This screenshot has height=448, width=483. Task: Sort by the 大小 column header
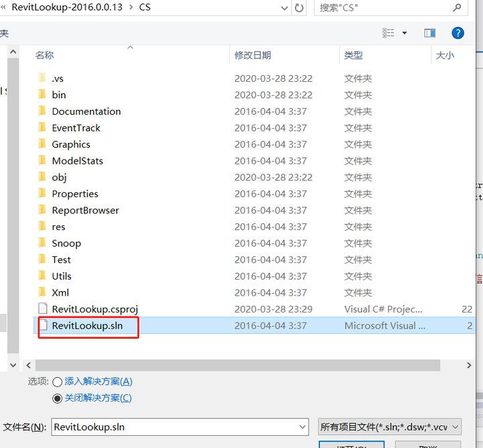445,55
